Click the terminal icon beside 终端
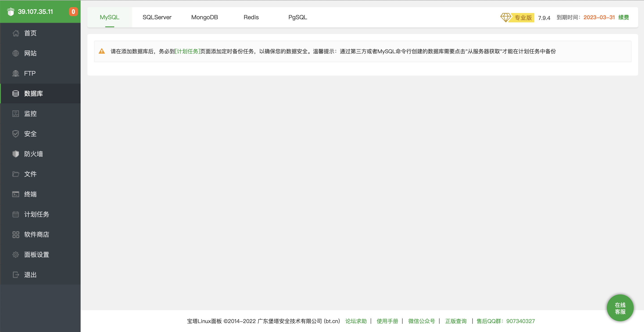 pyautogui.click(x=16, y=194)
